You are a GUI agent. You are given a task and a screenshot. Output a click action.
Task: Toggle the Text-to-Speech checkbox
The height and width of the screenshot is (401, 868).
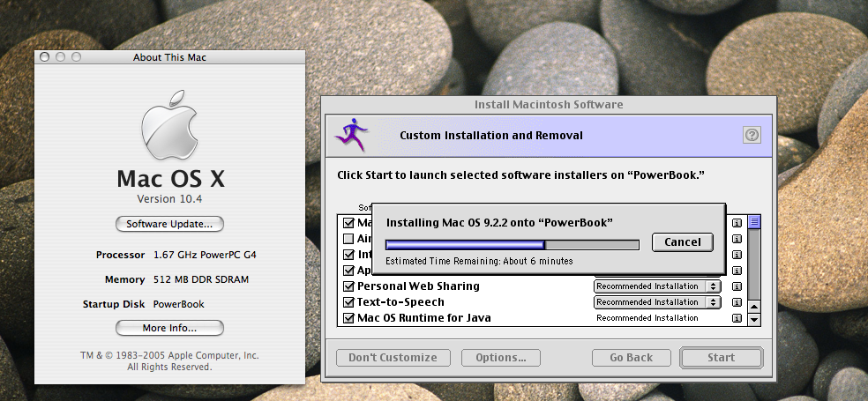click(x=348, y=302)
